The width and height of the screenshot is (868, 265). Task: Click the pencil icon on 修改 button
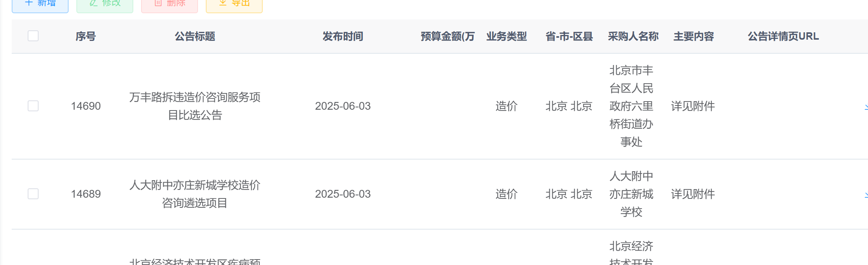coord(94,3)
